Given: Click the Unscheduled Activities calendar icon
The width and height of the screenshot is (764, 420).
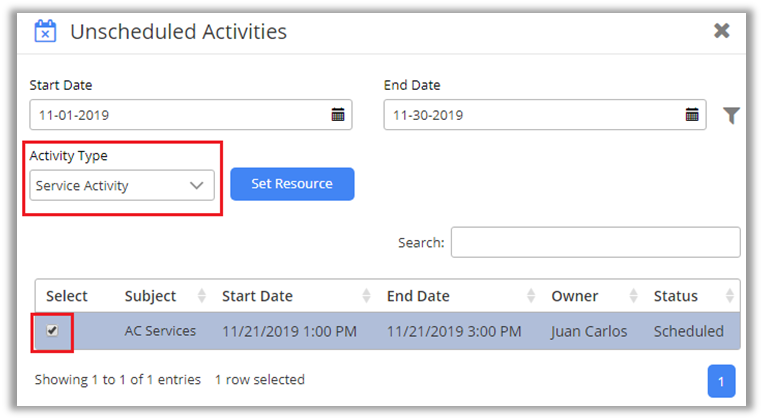Looking at the screenshot, I should (45, 31).
